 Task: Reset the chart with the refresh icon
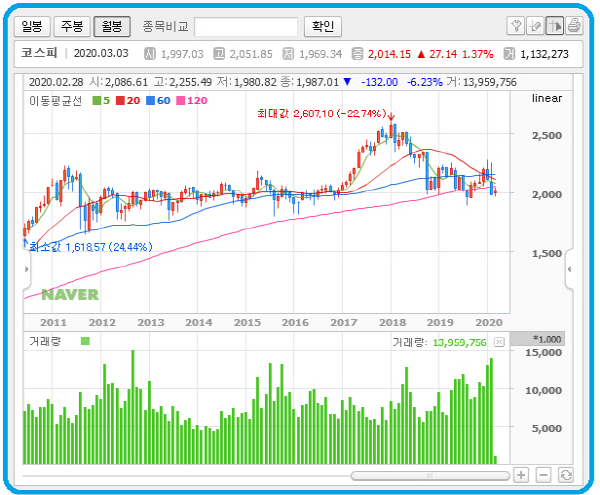566,475
